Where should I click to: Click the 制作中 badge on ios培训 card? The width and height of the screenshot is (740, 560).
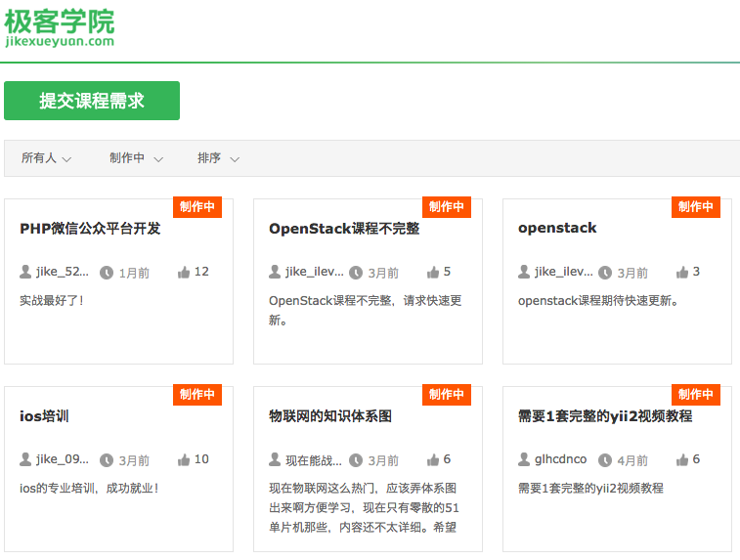point(197,395)
